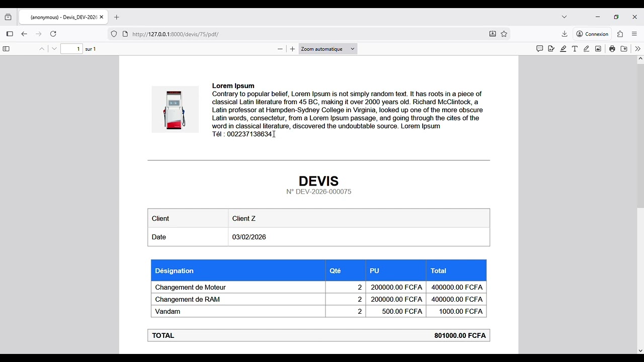
Task: Click the PDF page number field
Action: pyautogui.click(x=71, y=49)
